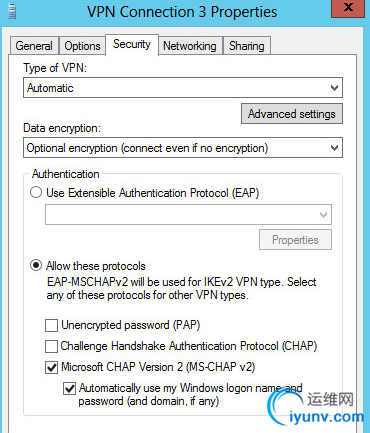Close the VPN Connection 3 Properties dialog
The image size is (370, 433).
point(348,8)
